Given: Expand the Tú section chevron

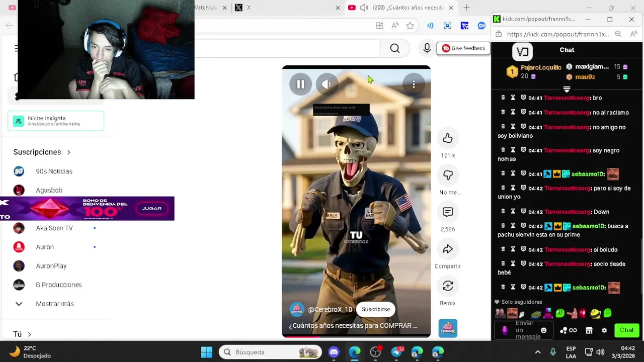Looking at the screenshot, I should point(29,334).
